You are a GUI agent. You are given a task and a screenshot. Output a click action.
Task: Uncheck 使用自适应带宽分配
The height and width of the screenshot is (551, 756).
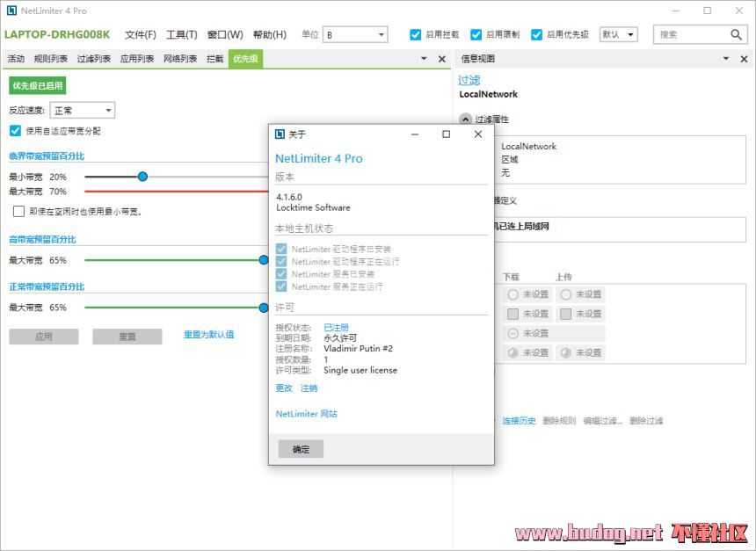coord(15,131)
